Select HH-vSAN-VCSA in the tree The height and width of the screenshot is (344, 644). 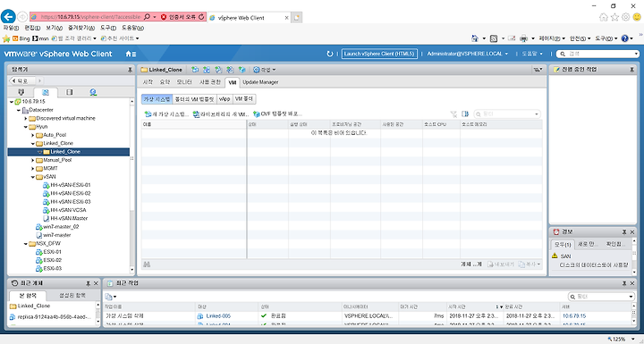[64, 210]
